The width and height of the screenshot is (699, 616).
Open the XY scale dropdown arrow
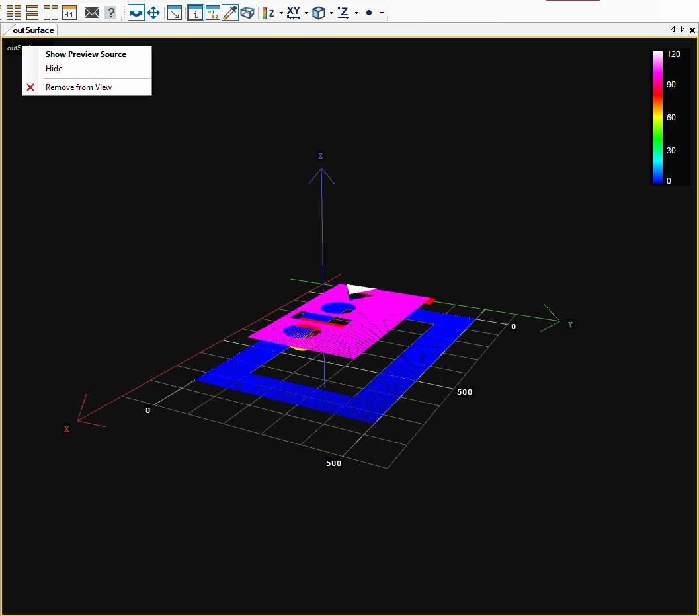[x=306, y=13]
